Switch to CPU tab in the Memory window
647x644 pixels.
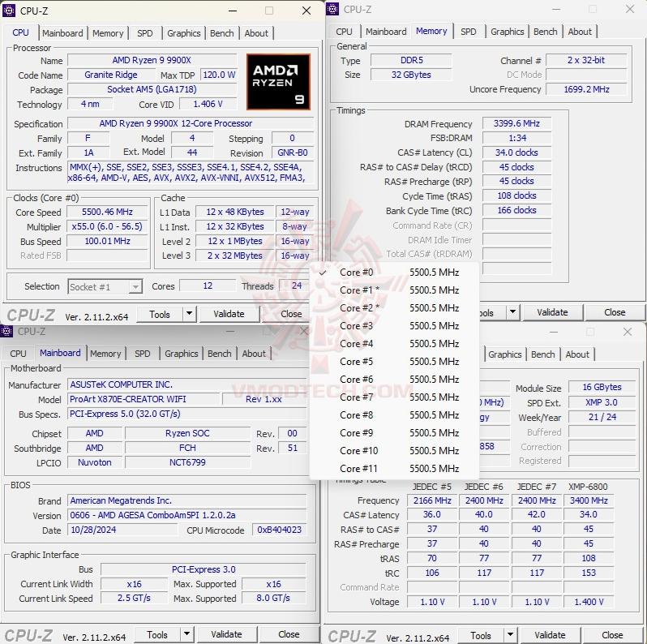[344, 32]
